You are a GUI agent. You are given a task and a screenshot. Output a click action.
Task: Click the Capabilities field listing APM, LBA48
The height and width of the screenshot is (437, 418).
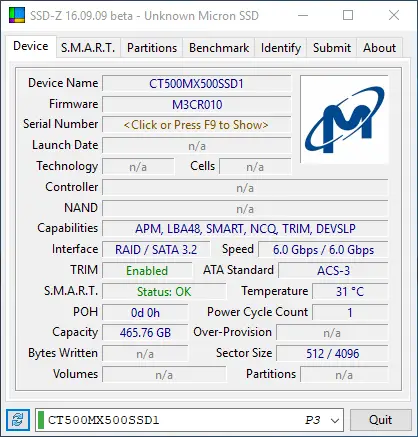(x=245, y=229)
